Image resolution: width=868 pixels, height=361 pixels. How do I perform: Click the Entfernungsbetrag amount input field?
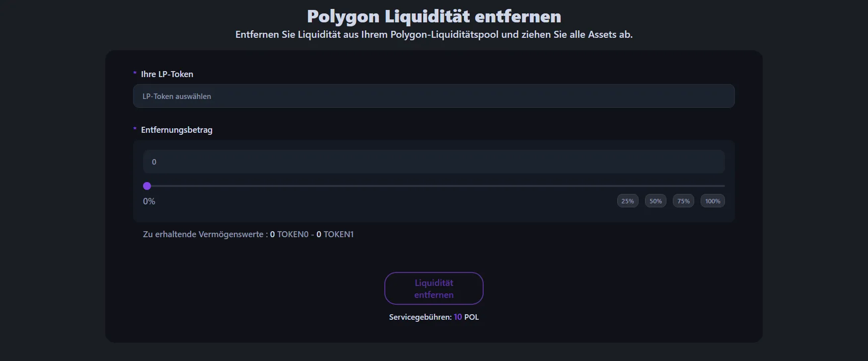(x=434, y=162)
